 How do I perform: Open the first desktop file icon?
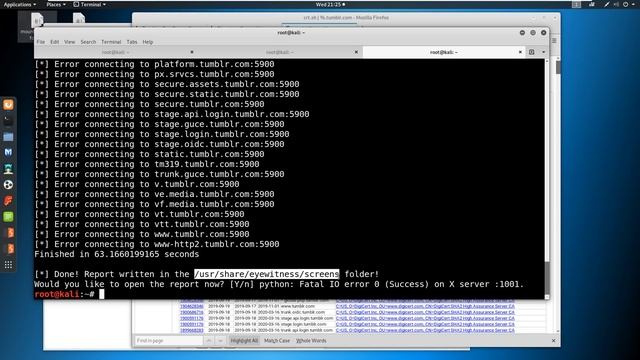pyautogui.click(x=37, y=20)
